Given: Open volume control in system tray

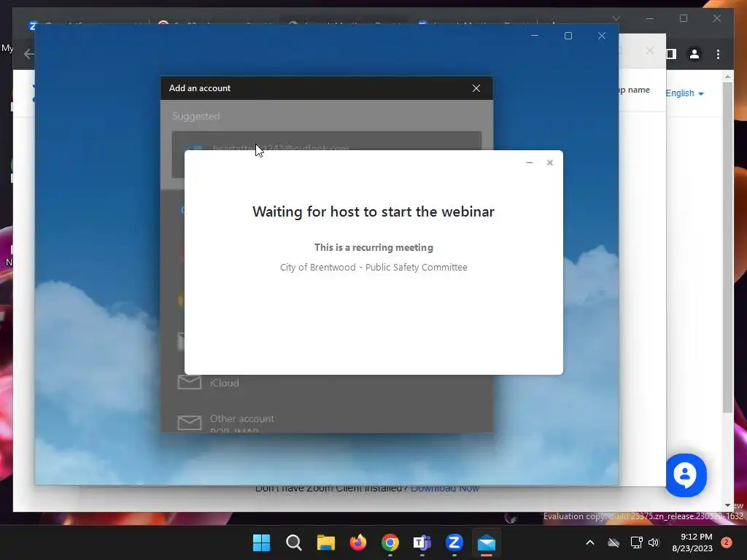Looking at the screenshot, I should pyautogui.click(x=654, y=542).
